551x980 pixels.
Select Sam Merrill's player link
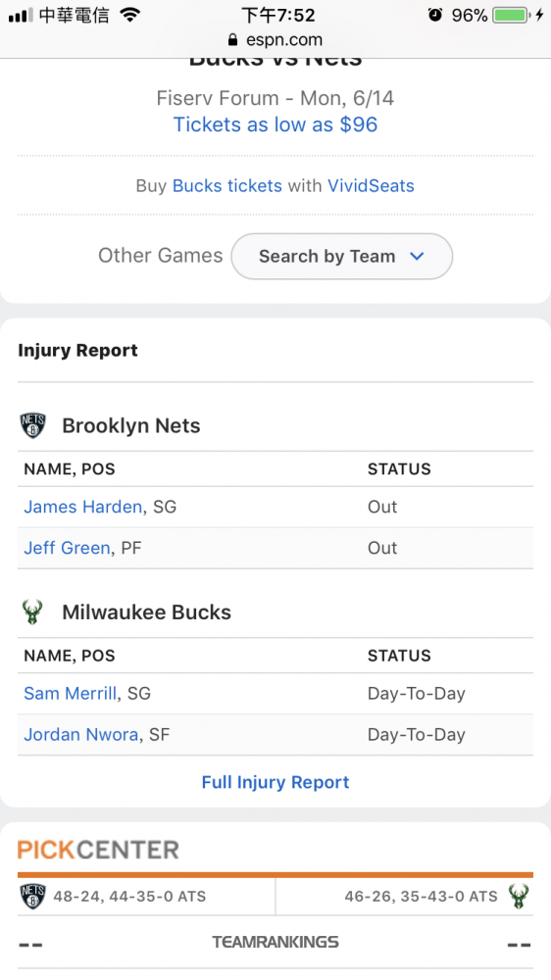70,694
